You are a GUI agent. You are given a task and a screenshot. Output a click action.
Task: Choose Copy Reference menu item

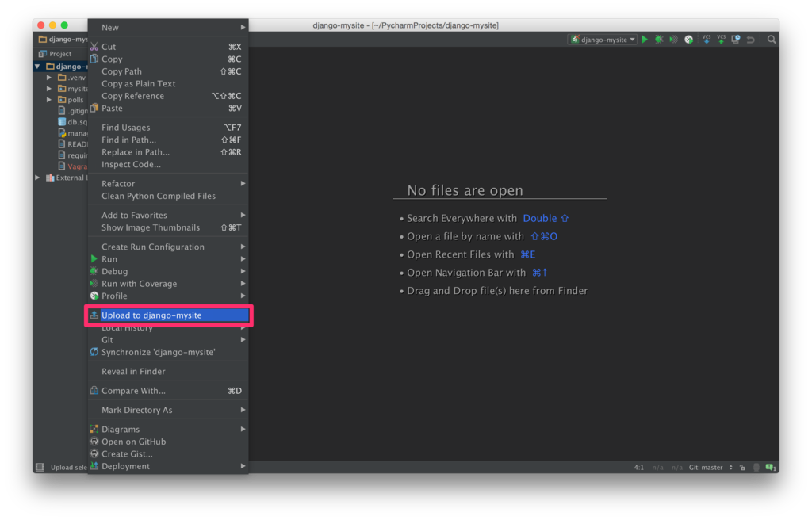(168, 96)
